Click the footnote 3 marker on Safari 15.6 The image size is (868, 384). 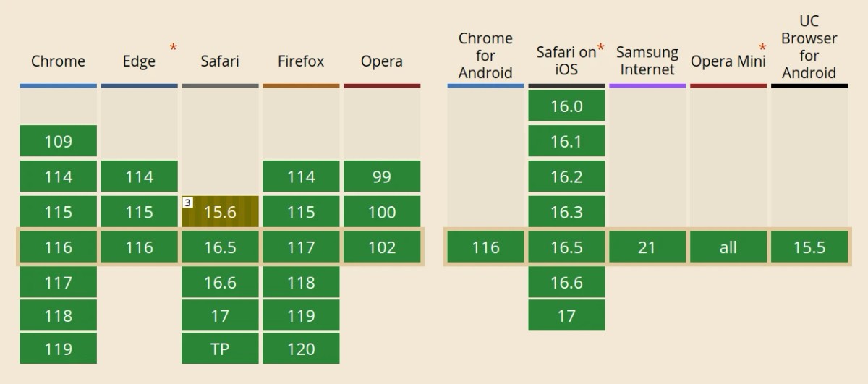187,203
